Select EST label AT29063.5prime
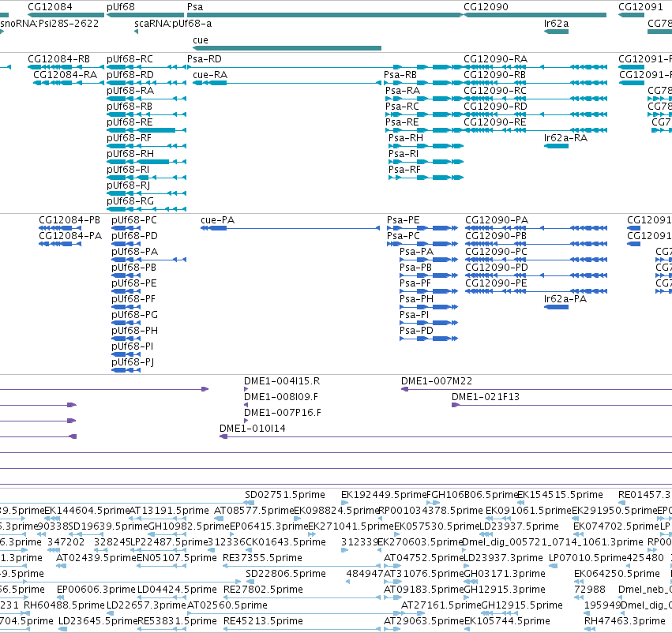This screenshot has width=672, height=633. pyautogui.click(x=424, y=620)
